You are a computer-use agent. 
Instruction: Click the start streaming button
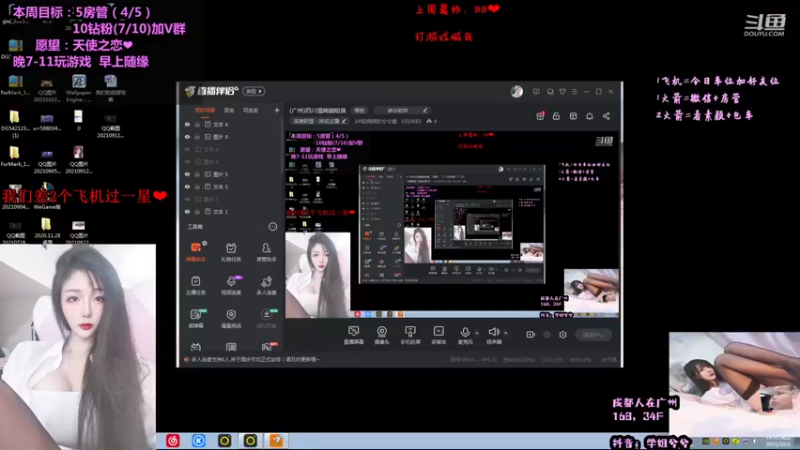[593, 335]
